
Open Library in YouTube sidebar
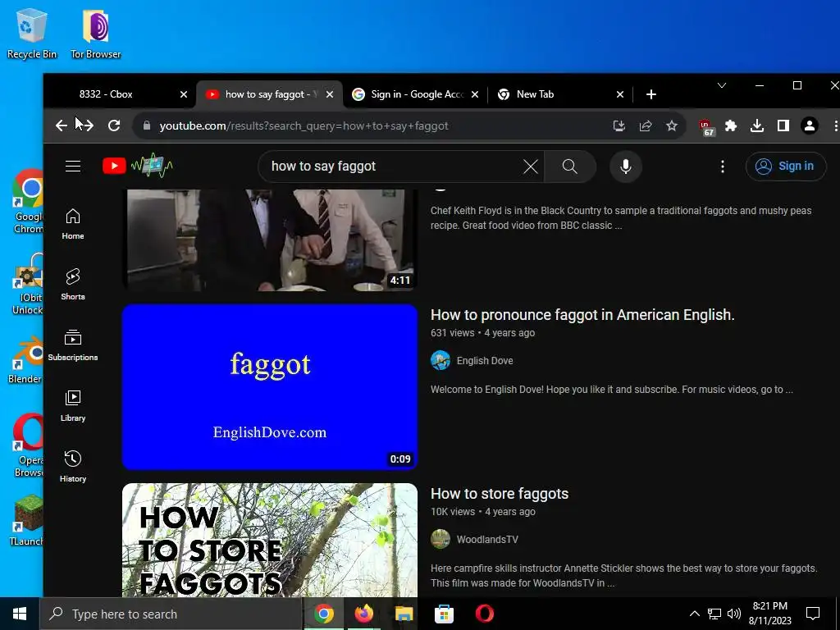coord(73,405)
